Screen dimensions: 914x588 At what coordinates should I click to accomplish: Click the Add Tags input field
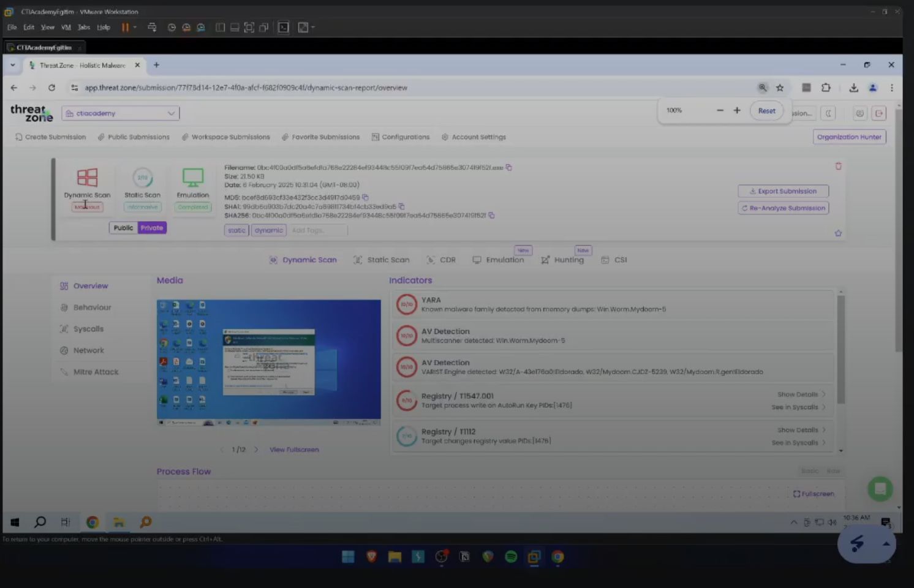point(318,230)
